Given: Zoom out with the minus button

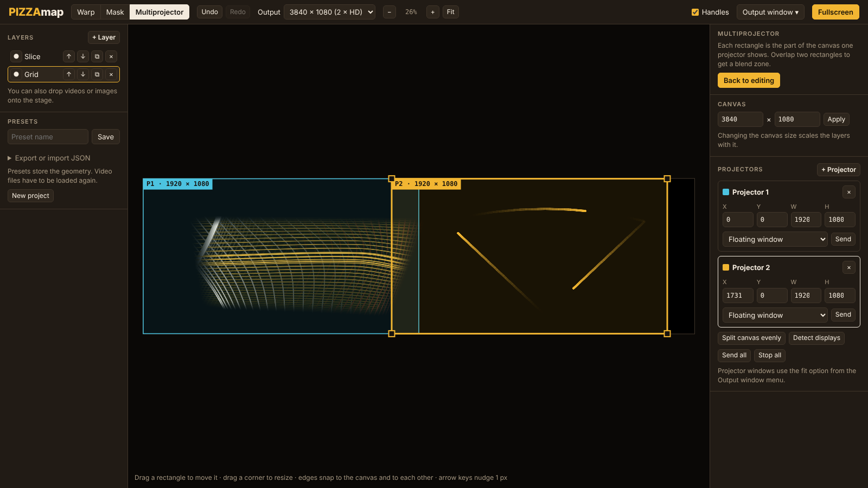Looking at the screenshot, I should (390, 12).
